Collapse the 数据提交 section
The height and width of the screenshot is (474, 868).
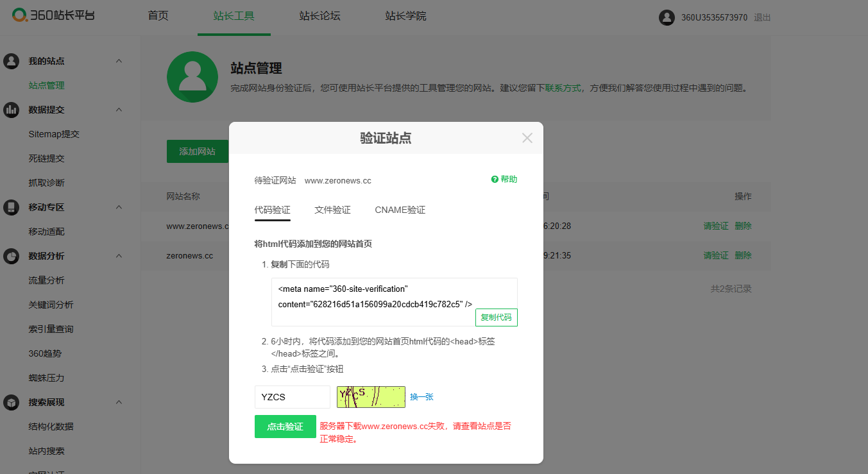point(119,110)
